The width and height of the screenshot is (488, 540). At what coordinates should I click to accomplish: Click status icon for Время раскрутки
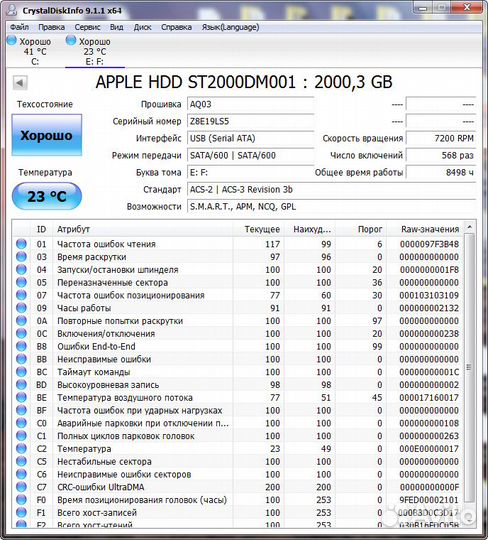[x=21, y=257]
